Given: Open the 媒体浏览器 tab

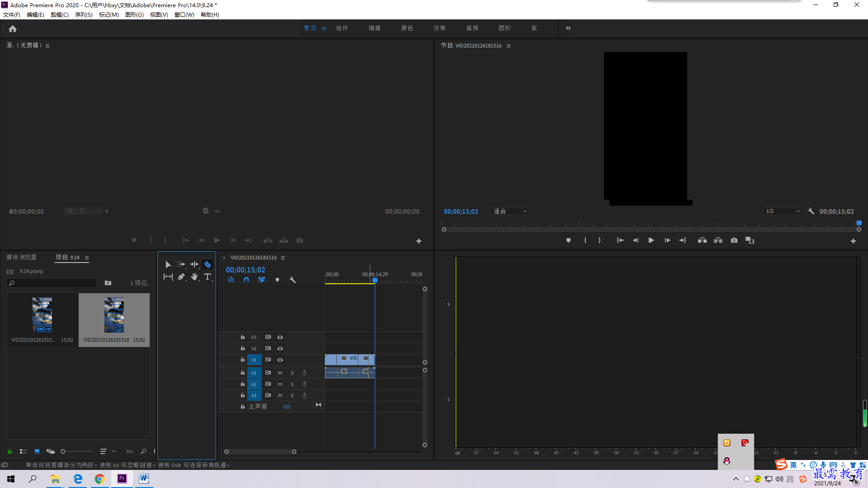Looking at the screenshot, I should tap(21, 257).
